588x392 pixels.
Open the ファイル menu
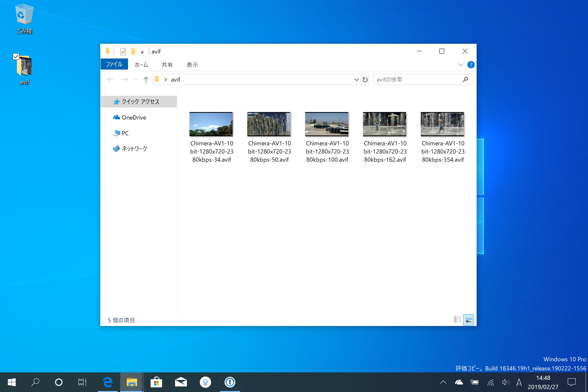tap(114, 64)
